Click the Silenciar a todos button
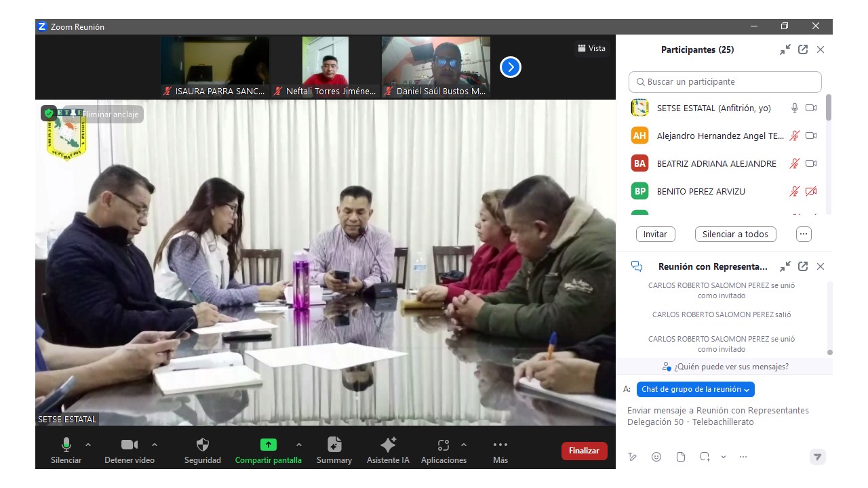The image size is (868, 488). (x=735, y=234)
